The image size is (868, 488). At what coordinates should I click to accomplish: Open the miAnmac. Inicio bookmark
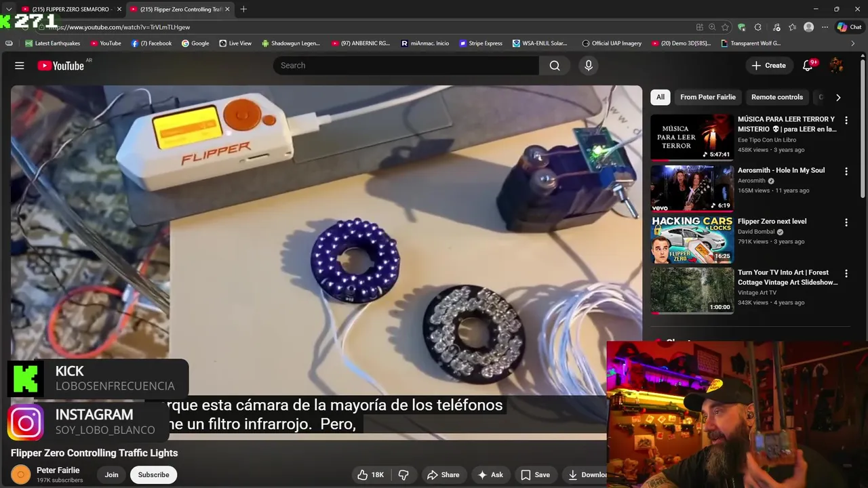click(425, 43)
